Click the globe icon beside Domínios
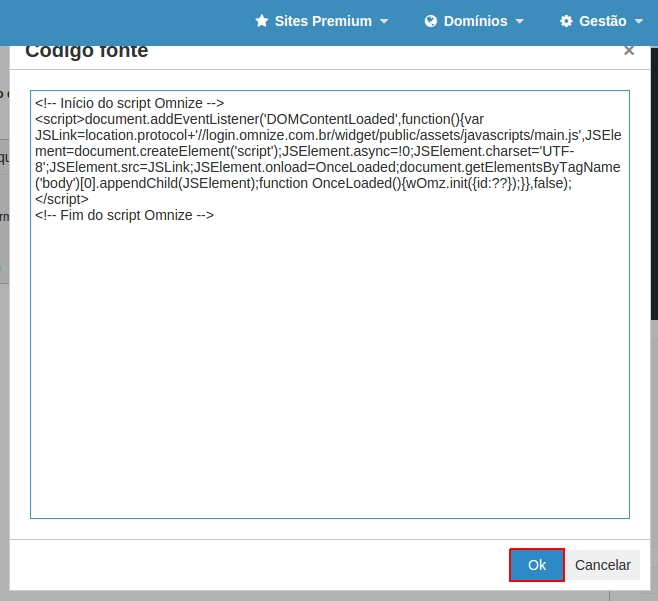Screen dimensions: 658x601 tap(431, 21)
